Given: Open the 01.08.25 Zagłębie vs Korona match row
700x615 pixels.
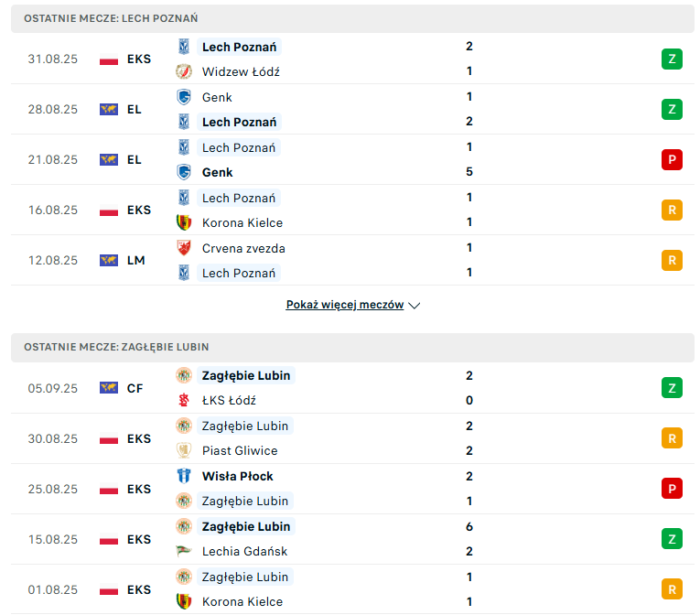Looking at the screenshot, I should point(352,589).
